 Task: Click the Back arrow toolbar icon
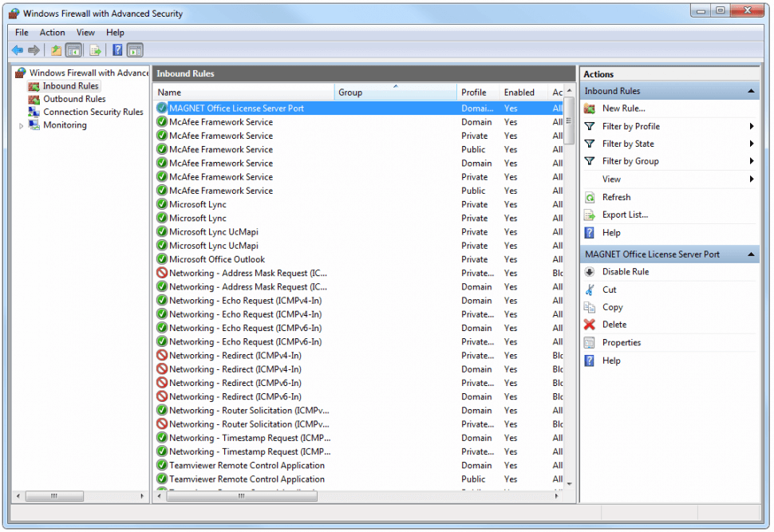[x=18, y=50]
